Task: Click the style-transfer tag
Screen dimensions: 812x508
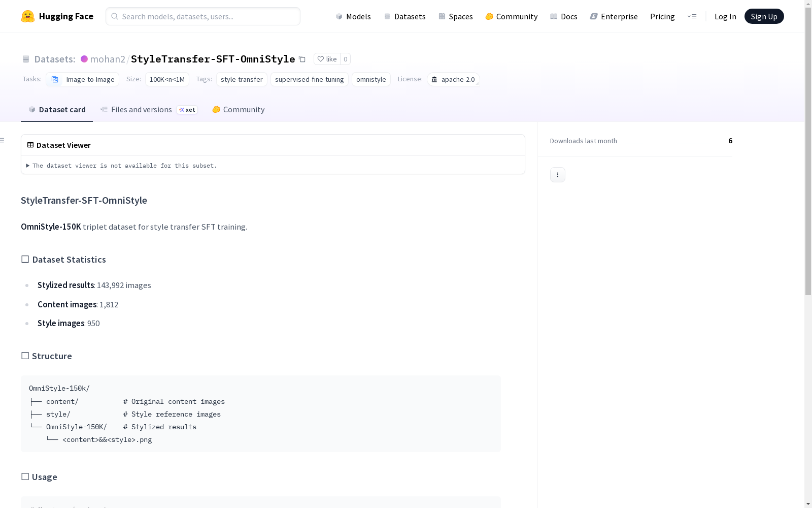Action: click(x=242, y=79)
